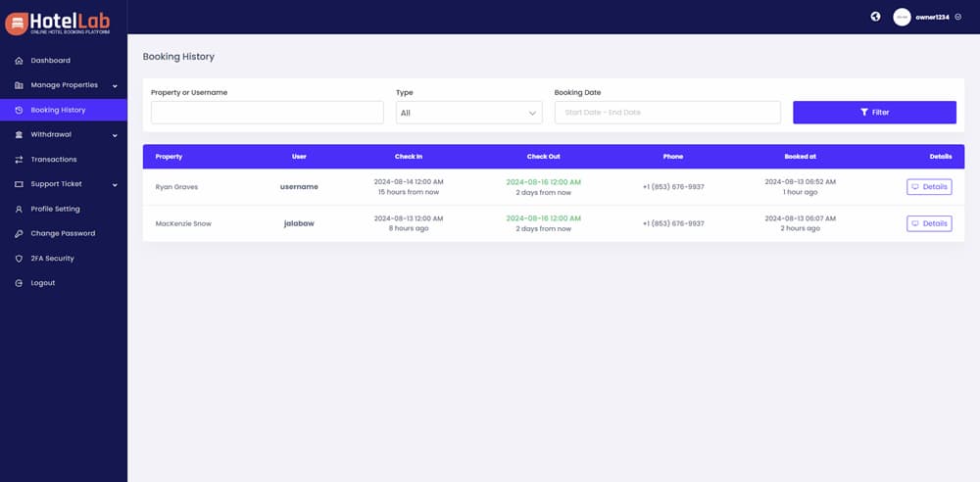Click booked at "2024-08-13 06:07 AM"
The width and height of the screenshot is (980, 482).
[800, 218]
